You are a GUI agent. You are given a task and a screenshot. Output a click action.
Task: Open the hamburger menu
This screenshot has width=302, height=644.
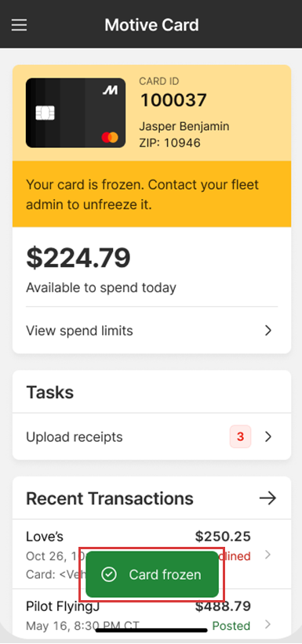[x=19, y=25]
